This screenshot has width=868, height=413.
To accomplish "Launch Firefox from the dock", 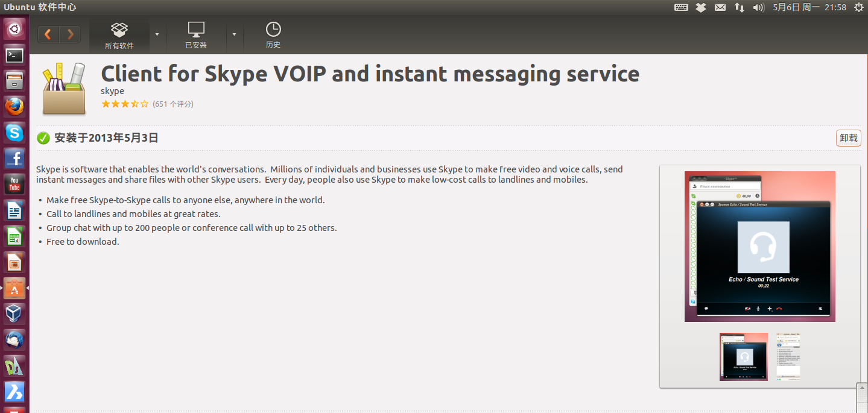I will coord(14,107).
